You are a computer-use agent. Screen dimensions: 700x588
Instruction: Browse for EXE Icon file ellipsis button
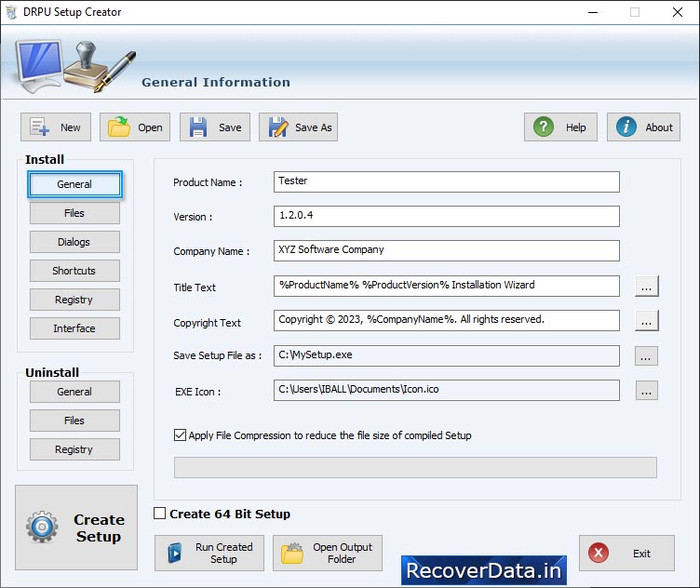pos(646,391)
